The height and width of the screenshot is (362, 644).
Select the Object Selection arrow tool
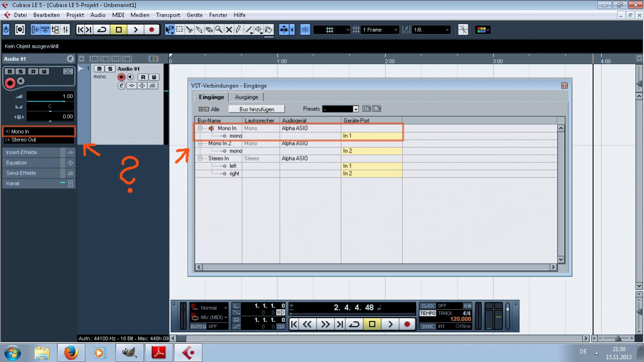tap(170, 30)
